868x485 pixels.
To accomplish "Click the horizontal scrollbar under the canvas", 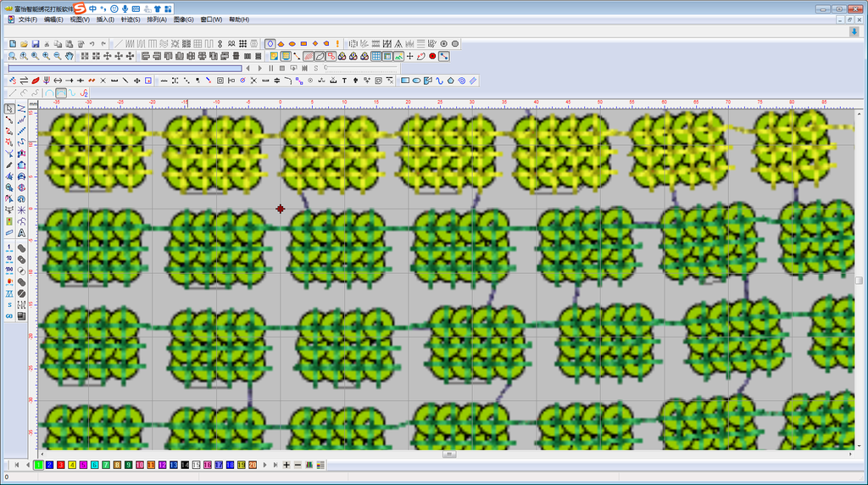I will [448, 454].
